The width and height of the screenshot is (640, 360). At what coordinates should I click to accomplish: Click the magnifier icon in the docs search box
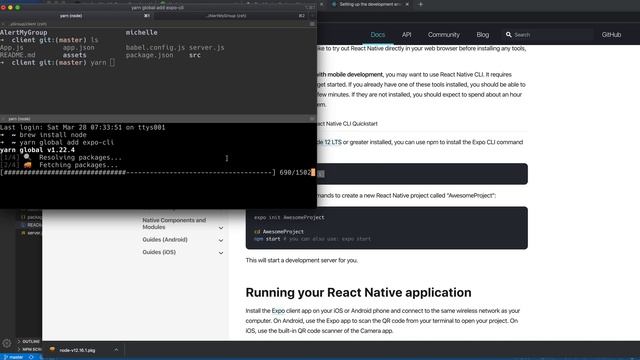(x=509, y=35)
